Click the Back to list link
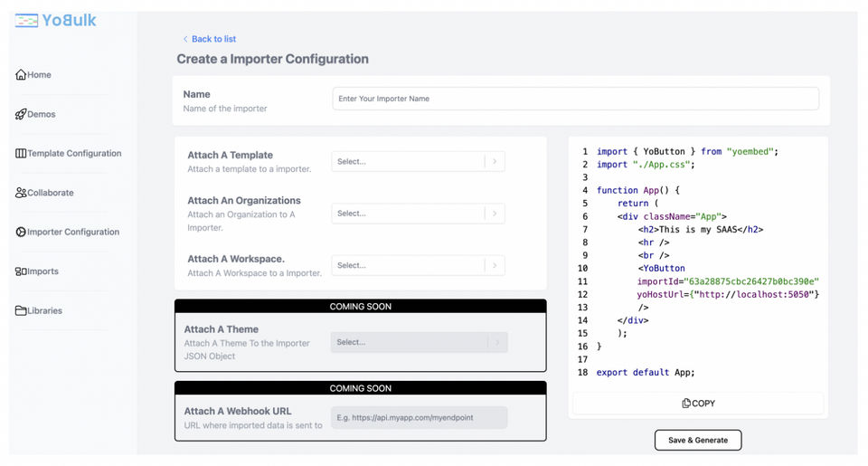This screenshot has height=466, width=868. pos(213,39)
